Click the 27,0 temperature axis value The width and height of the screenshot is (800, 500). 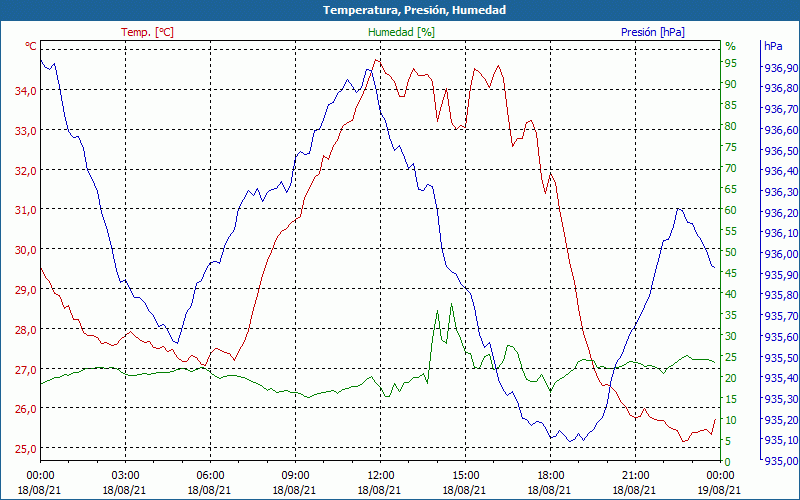pos(26,369)
